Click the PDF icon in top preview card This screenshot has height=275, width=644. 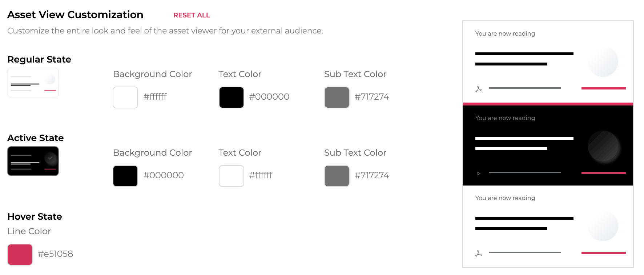[x=479, y=89]
